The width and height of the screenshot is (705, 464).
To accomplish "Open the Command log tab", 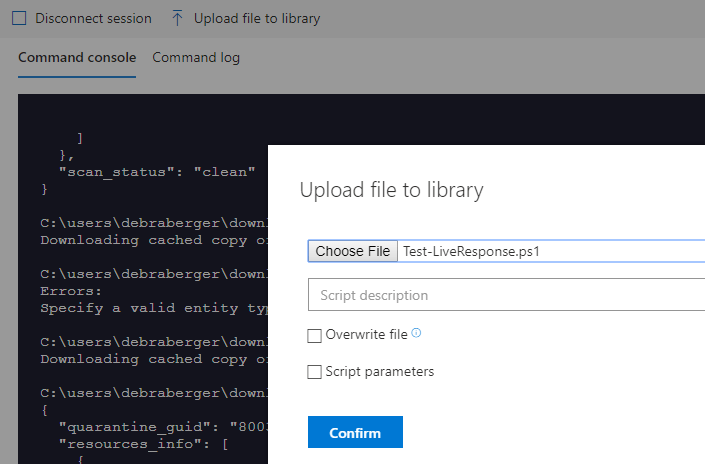I will pos(196,58).
